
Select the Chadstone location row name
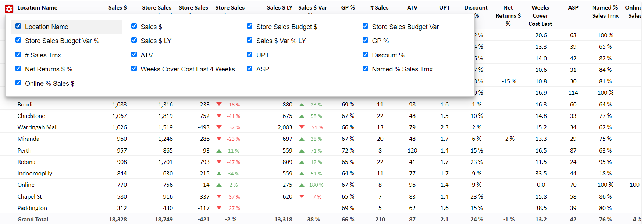(x=31, y=116)
